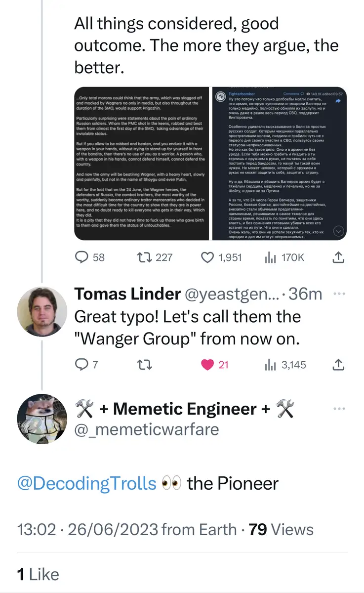Open Memetic Engineer's doge avatar
Screen dimensions: 364x593
(42, 419)
